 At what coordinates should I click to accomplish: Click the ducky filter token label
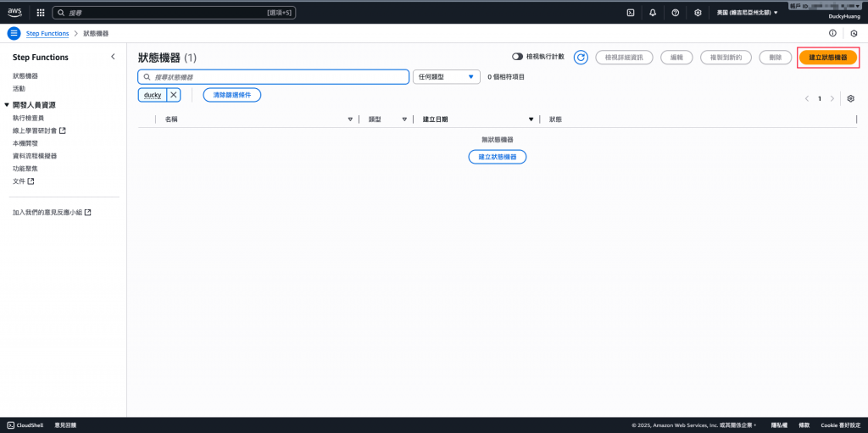pos(153,95)
